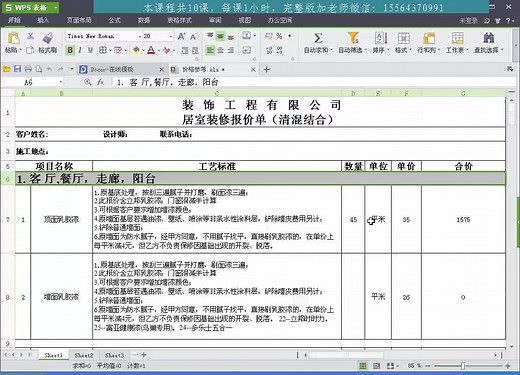
Task: Toggle Underline formatting
Action: click(90, 50)
